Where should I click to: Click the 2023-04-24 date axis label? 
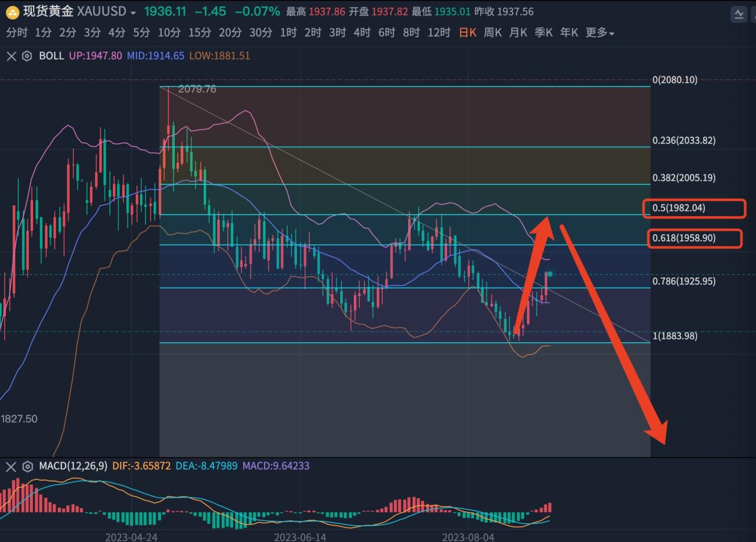[x=131, y=537]
